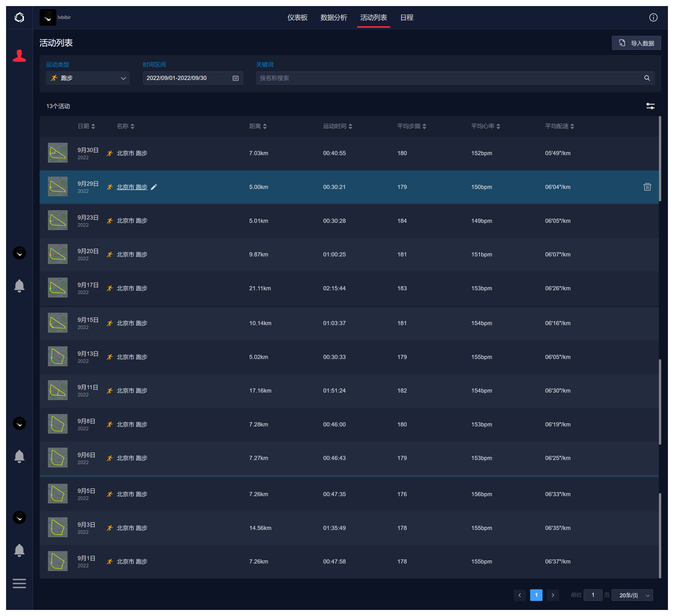
Task: Go to next page with right chevron
Action: pyautogui.click(x=553, y=595)
